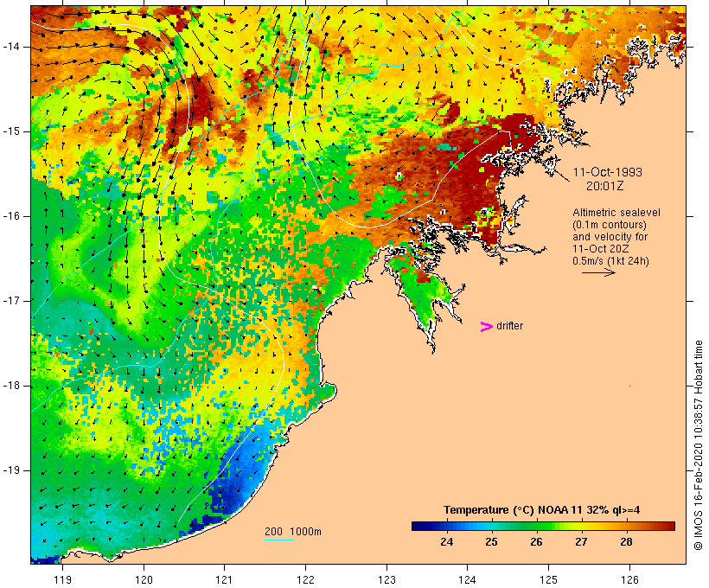Click the 'Temperature (°C) NOAA 11 32% ql>=4' title
The height and width of the screenshot is (588, 709).
point(542,510)
